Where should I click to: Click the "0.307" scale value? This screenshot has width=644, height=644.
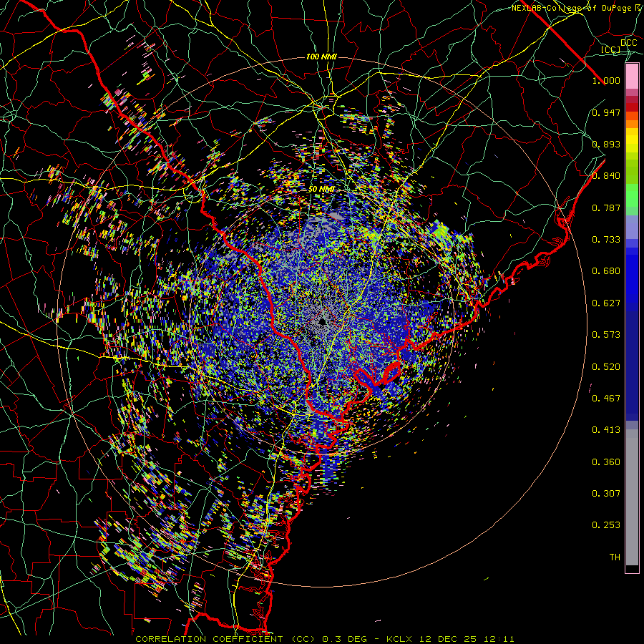[x=606, y=494]
